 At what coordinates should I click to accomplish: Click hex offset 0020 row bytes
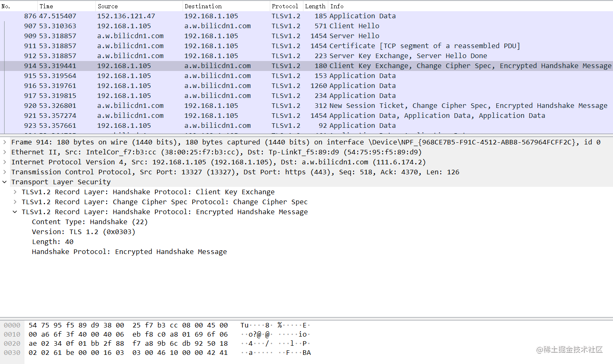128,344
